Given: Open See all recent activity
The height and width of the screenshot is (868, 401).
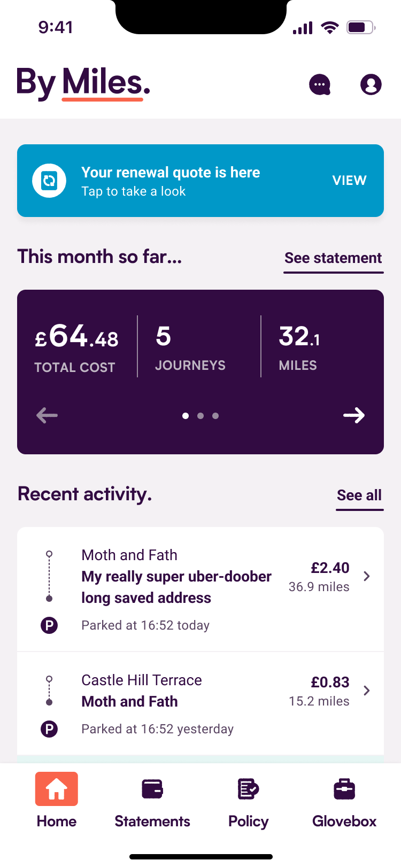Looking at the screenshot, I should click(359, 495).
